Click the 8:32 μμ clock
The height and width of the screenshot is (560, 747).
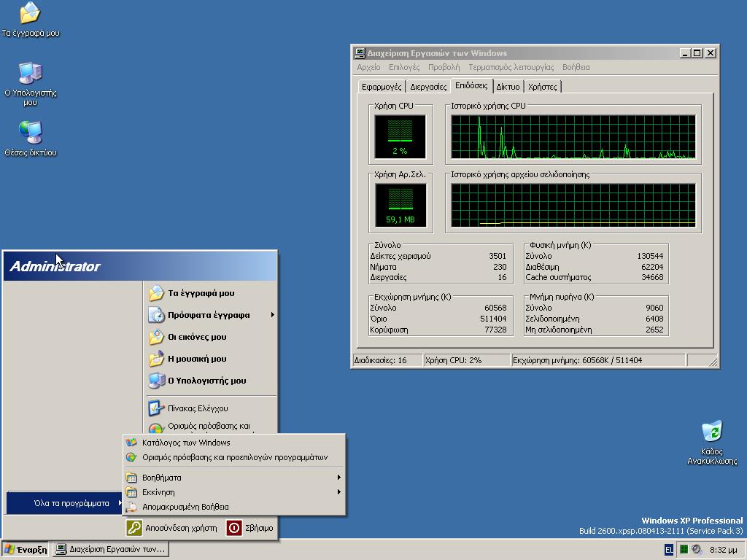[x=724, y=550]
